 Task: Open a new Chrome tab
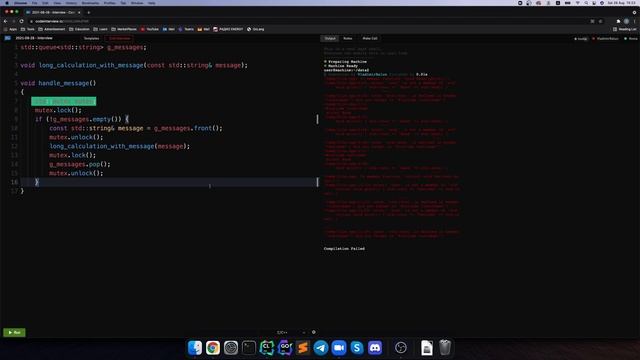(89, 12)
